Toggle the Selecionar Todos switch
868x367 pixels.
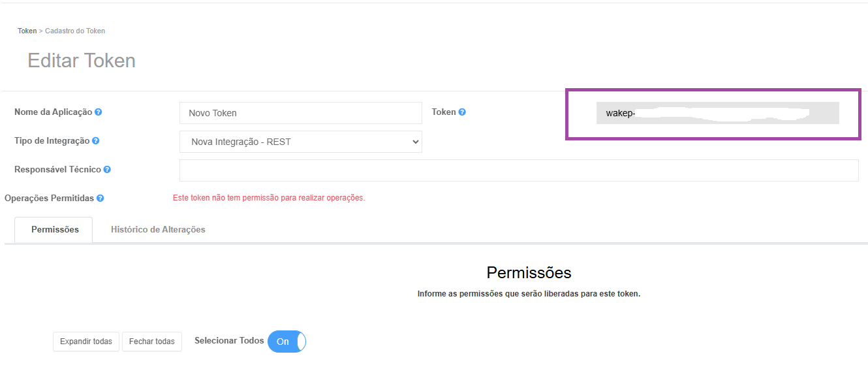pyautogui.click(x=287, y=342)
